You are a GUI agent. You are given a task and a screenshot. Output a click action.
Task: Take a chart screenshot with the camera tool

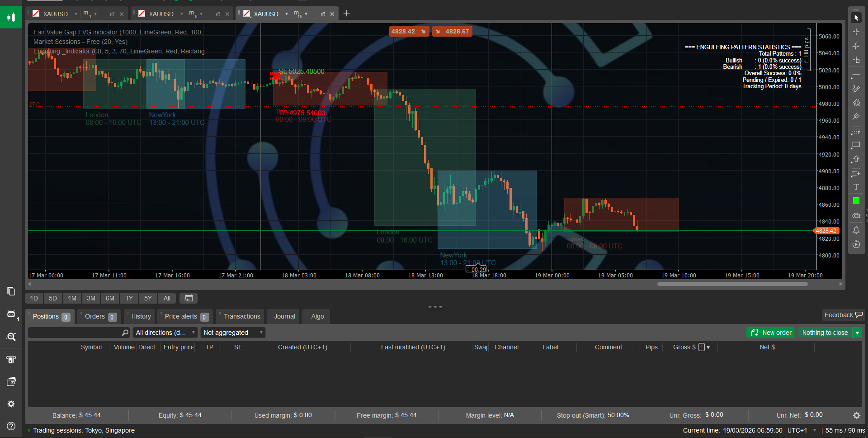[856, 216]
